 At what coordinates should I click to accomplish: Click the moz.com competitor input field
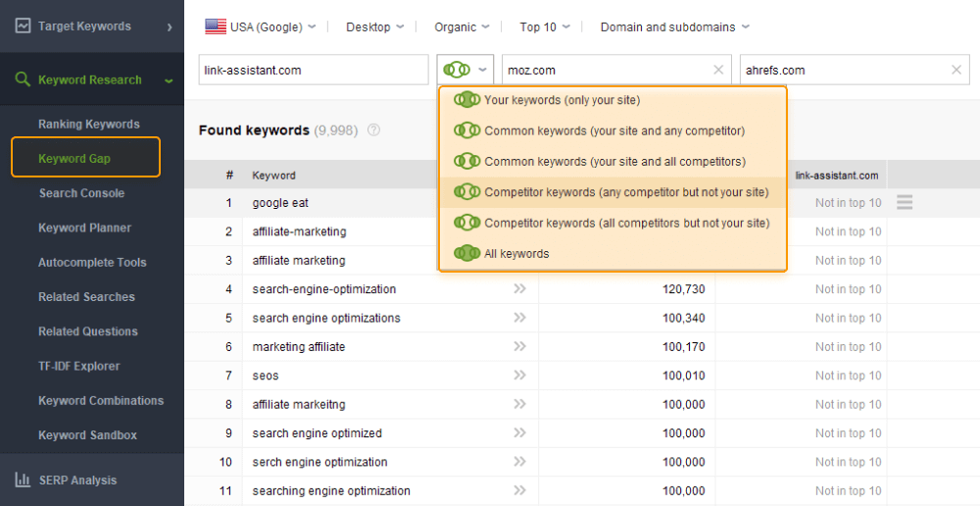coord(616,70)
